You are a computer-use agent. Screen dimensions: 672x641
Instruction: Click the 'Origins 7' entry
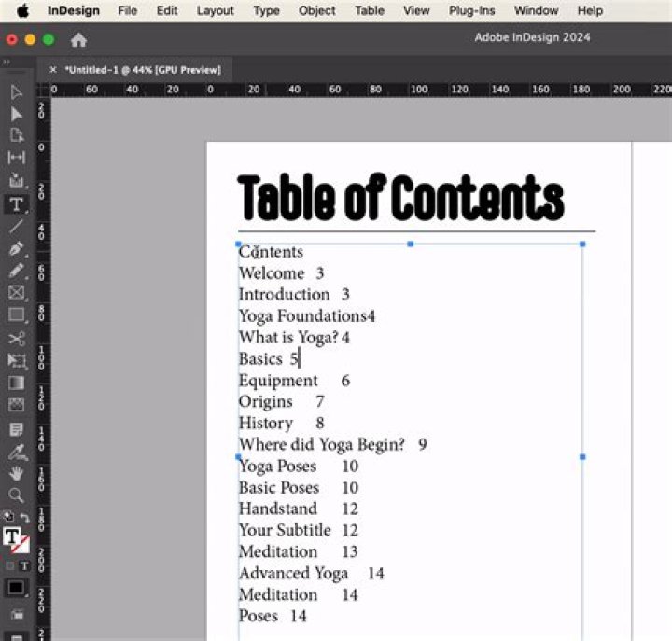point(281,402)
